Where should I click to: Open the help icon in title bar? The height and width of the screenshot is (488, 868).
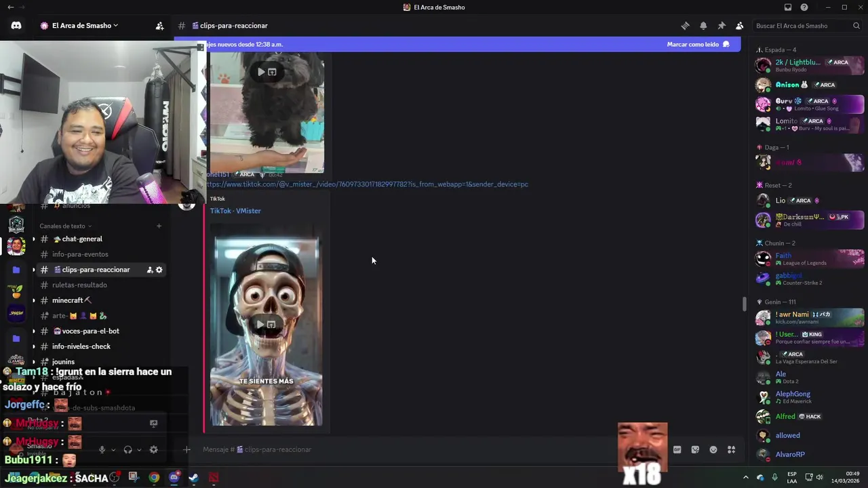pos(804,7)
